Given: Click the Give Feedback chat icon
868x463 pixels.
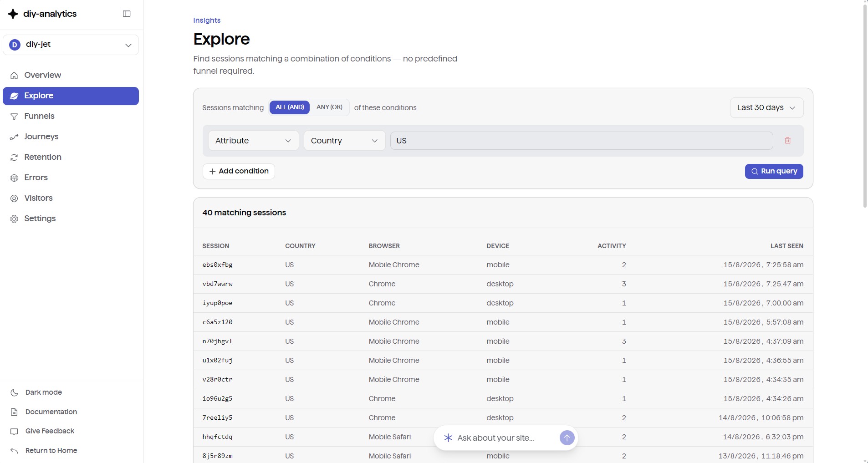Looking at the screenshot, I should click(14, 432).
